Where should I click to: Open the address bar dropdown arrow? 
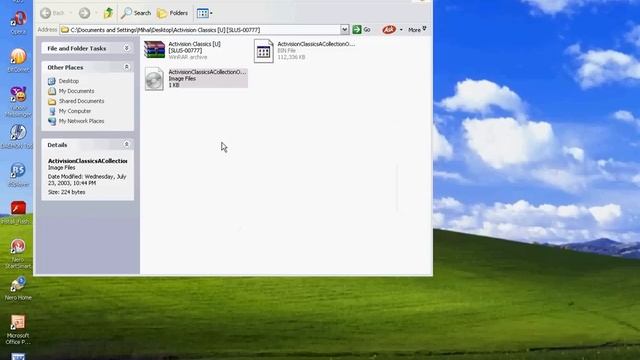[x=344, y=29]
